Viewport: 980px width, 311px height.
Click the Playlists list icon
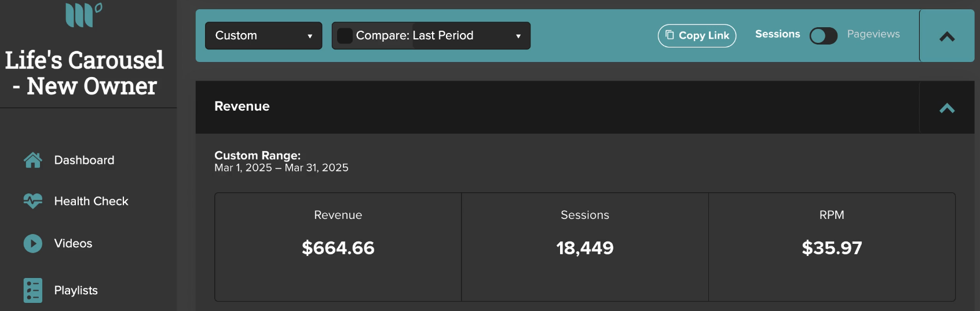[x=33, y=290]
